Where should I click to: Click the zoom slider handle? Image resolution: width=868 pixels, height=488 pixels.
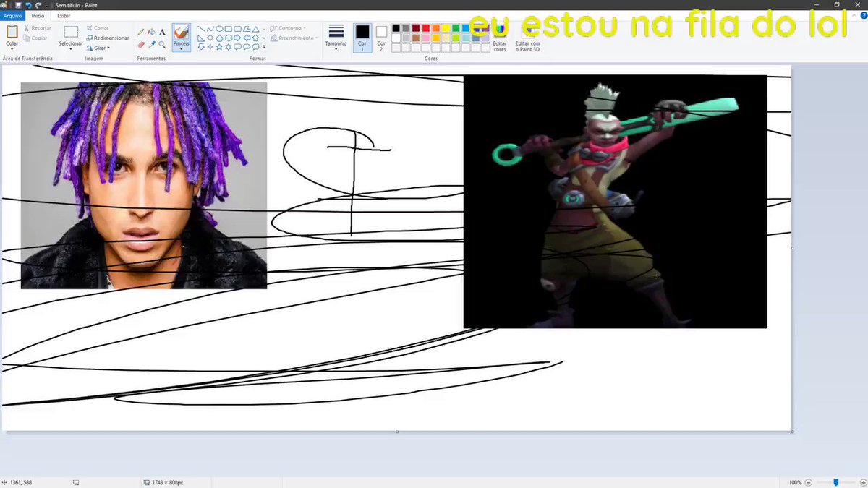pyautogui.click(x=836, y=482)
